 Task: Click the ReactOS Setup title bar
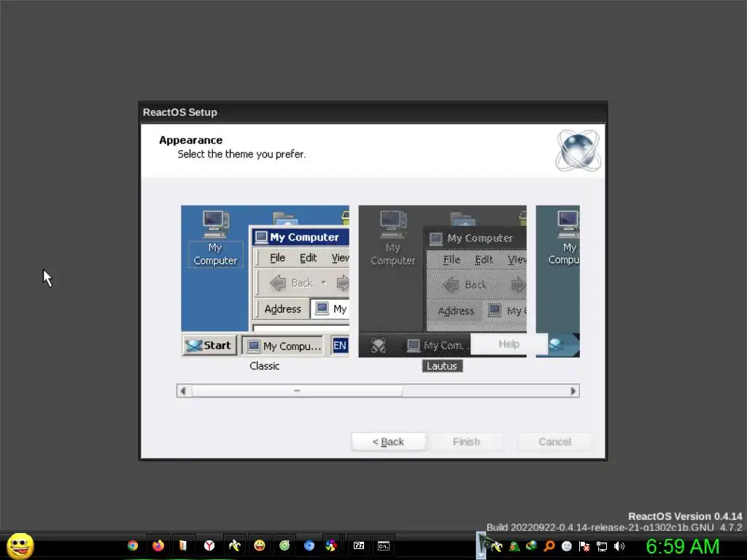click(x=373, y=112)
